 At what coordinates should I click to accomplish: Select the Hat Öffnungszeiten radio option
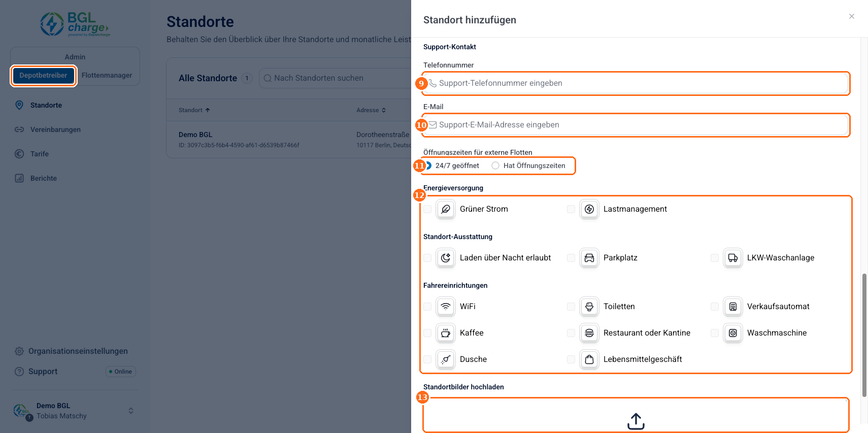495,165
